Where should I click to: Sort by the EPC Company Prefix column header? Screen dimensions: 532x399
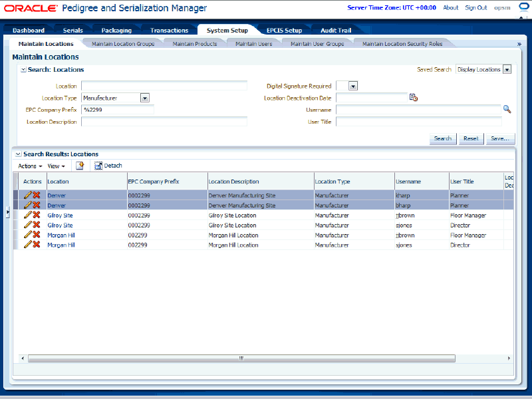168,181
